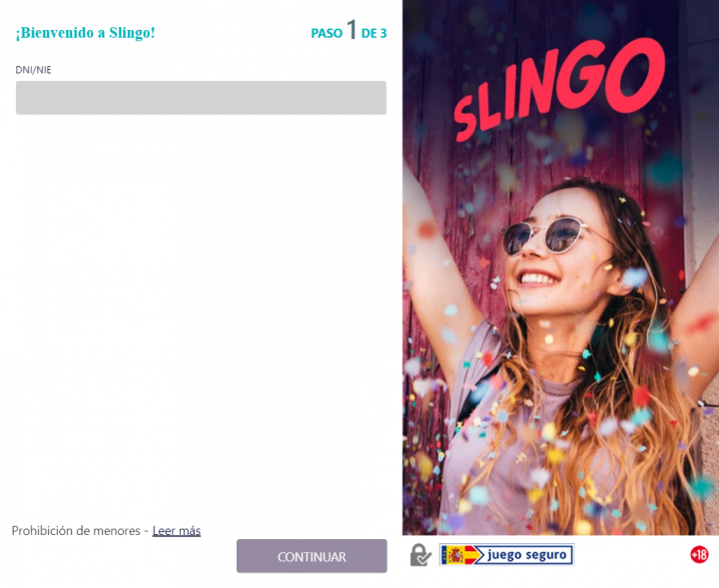719x588 pixels.
Task: Click the PASO 1 DE 3 step indicator
Action: click(349, 31)
